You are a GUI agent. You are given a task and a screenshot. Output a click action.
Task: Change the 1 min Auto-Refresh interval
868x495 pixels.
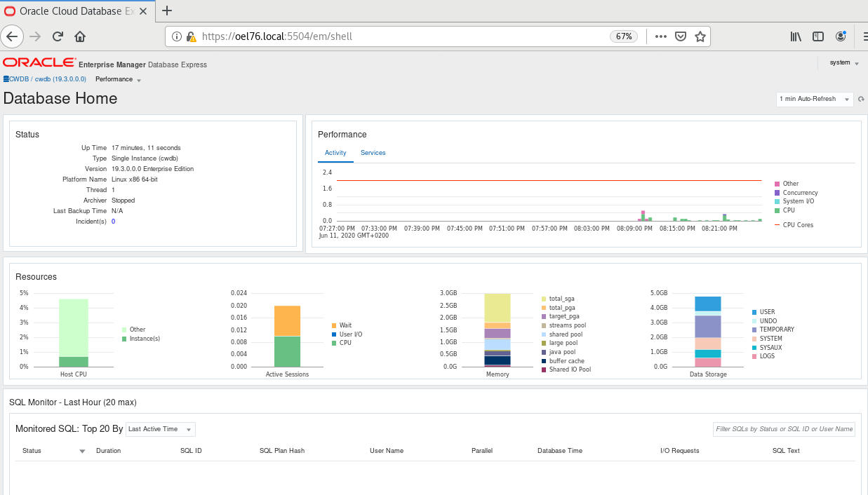[x=814, y=99]
